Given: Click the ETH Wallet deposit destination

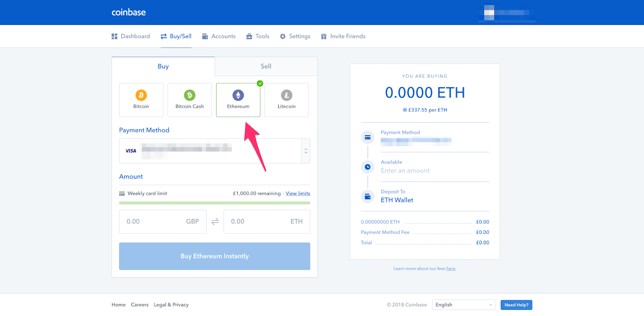Looking at the screenshot, I should [x=397, y=200].
